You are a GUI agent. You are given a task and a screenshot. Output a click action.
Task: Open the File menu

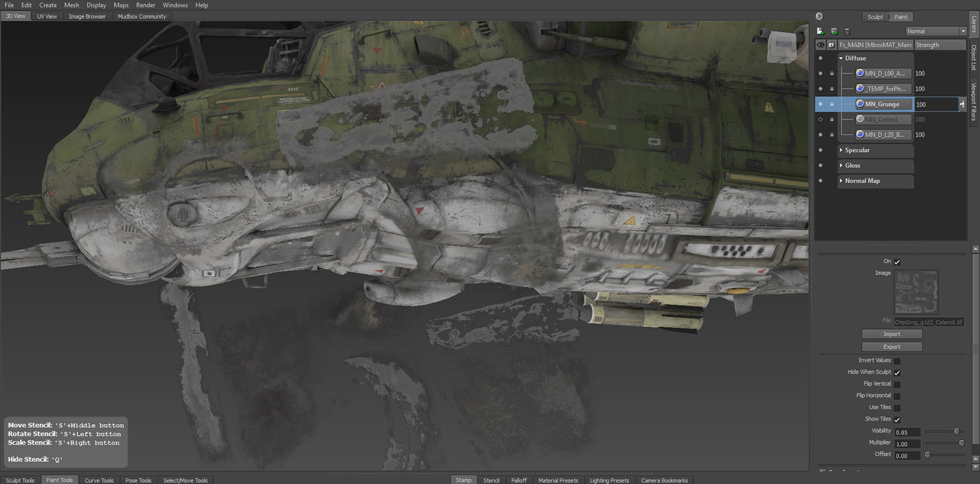9,5
